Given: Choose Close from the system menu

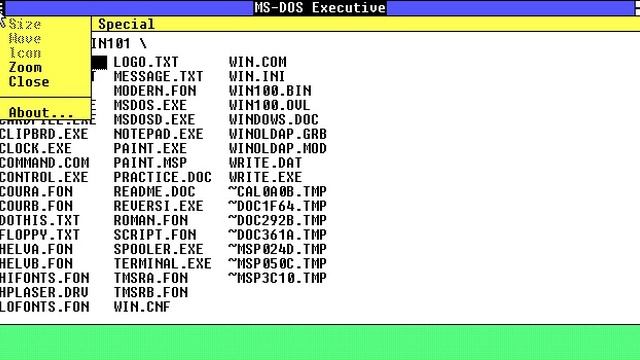Looking at the screenshot, I should [x=29, y=82].
